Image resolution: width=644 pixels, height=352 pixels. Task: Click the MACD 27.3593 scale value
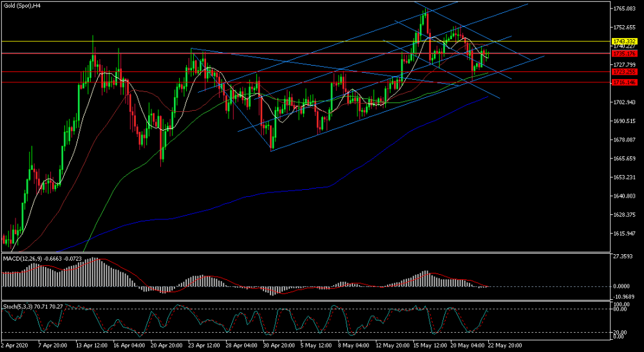(x=624, y=256)
